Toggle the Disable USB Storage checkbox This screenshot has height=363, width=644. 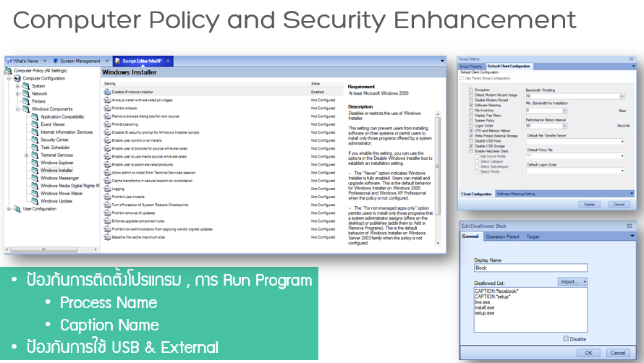[x=471, y=146]
